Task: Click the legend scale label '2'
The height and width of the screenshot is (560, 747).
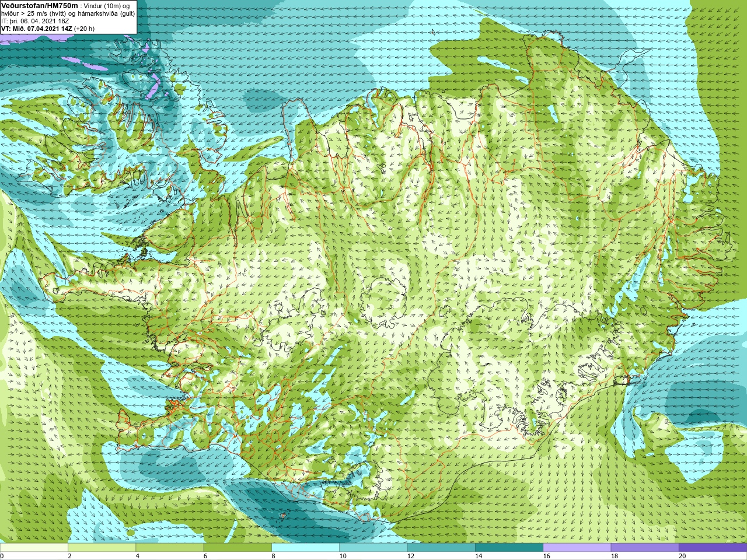Action: point(69,556)
